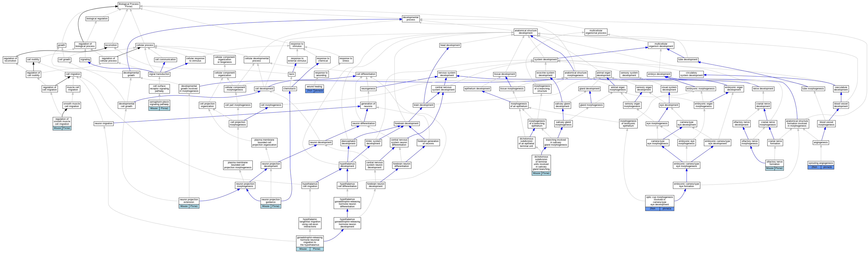The width and height of the screenshot is (868, 253).
Task: Click the 'epithelium development' node
Action: click(477, 89)
